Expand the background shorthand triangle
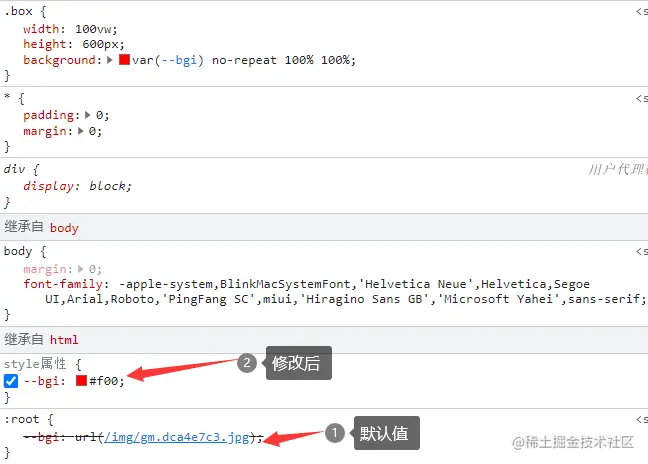 (x=110, y=60)
